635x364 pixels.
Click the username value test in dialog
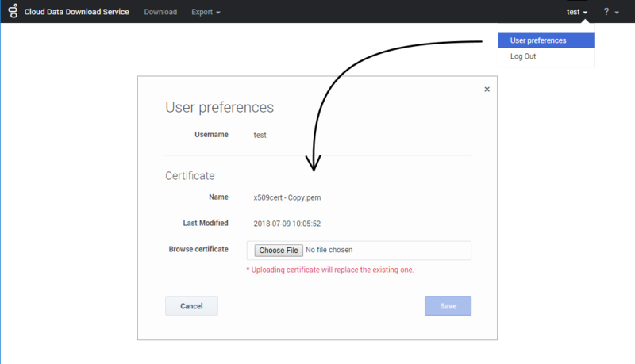pyautogui.click(x=260, y=135)
